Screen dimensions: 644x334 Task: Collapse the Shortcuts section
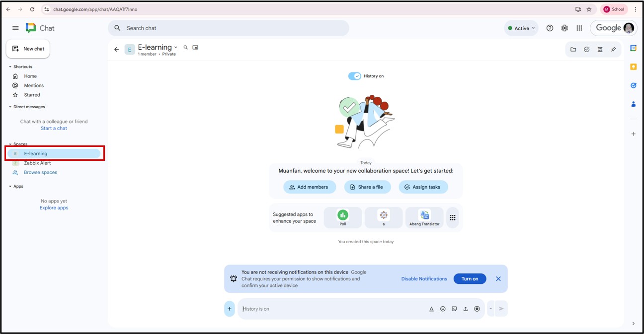tap(10, 67)
